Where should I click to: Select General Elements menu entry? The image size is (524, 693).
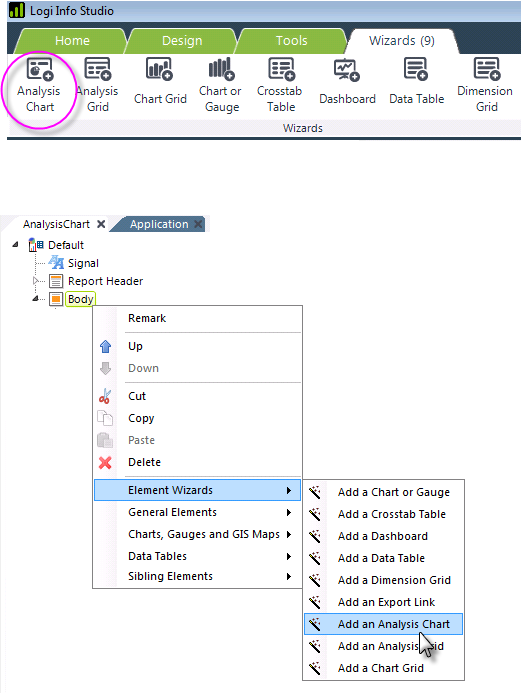click(x=197, y=512)
